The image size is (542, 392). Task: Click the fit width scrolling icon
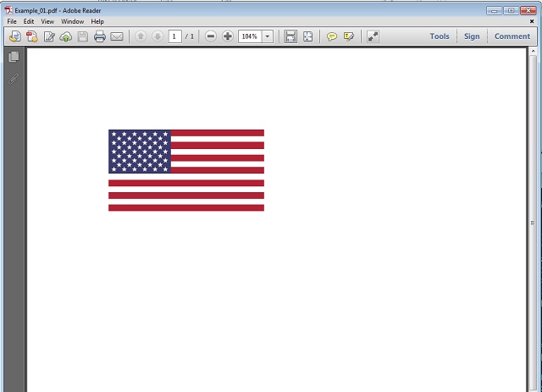tap(290, 36)
